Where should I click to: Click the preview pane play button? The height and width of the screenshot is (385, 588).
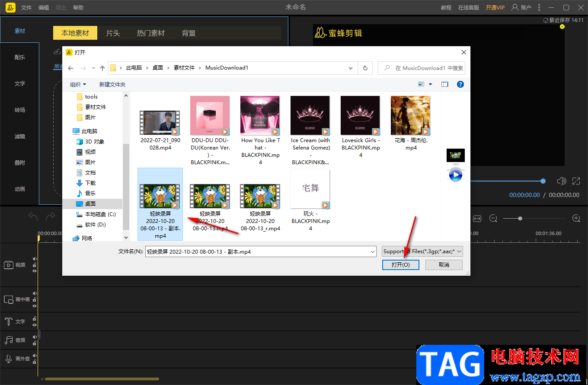click(456, 175)
